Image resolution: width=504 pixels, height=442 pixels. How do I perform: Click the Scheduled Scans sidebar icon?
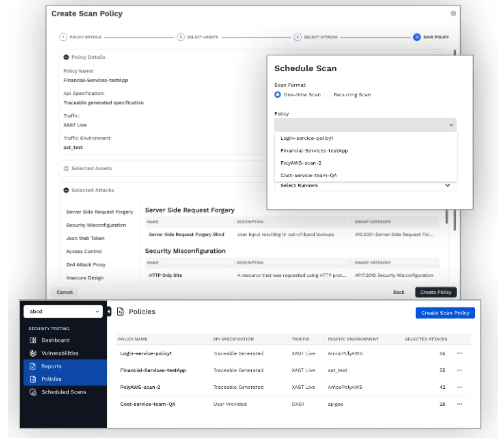click(x=33, y=392)
